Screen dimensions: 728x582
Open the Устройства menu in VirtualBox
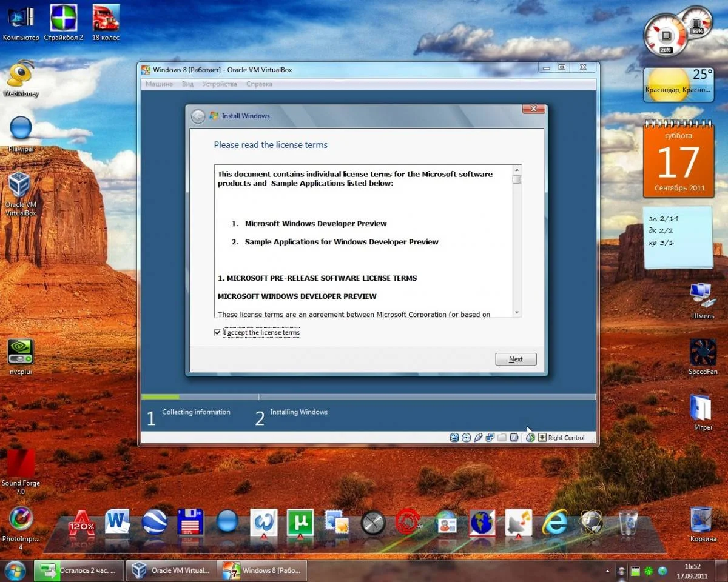[x=220, y=84]
